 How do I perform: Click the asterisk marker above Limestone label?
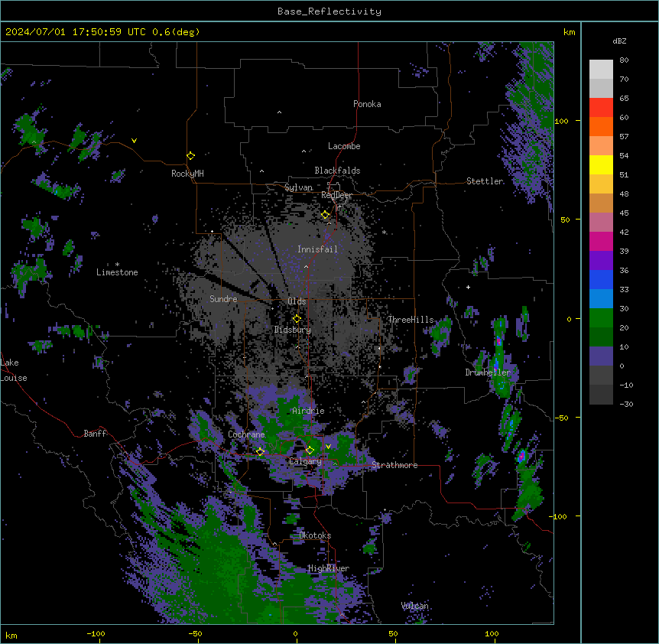[x=117, y=265]
